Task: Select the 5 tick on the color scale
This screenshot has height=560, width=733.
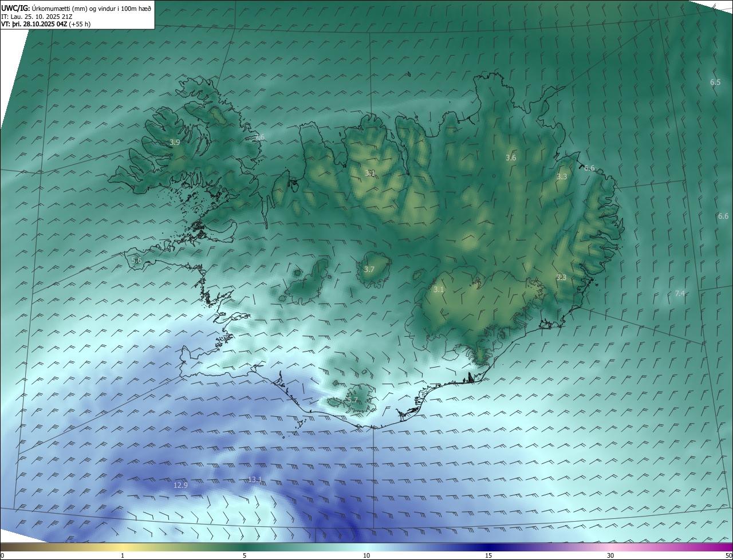Action: click(245, 555)
